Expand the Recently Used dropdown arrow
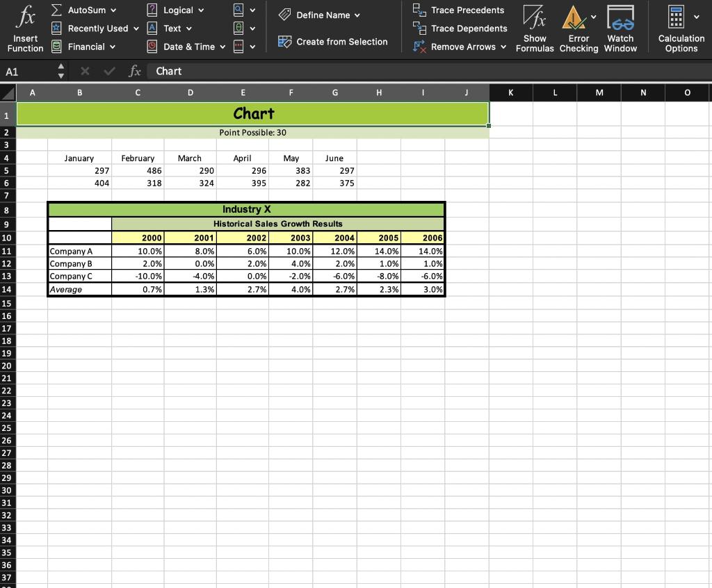This screenshot has width=712, height=588. 136,28
